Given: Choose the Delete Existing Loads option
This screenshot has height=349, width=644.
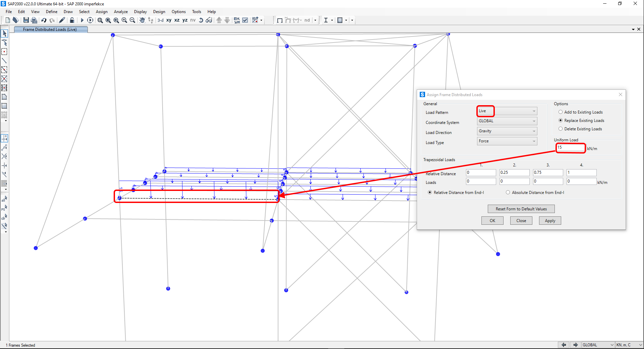Looking at the screenshot, I should [561, 129].
